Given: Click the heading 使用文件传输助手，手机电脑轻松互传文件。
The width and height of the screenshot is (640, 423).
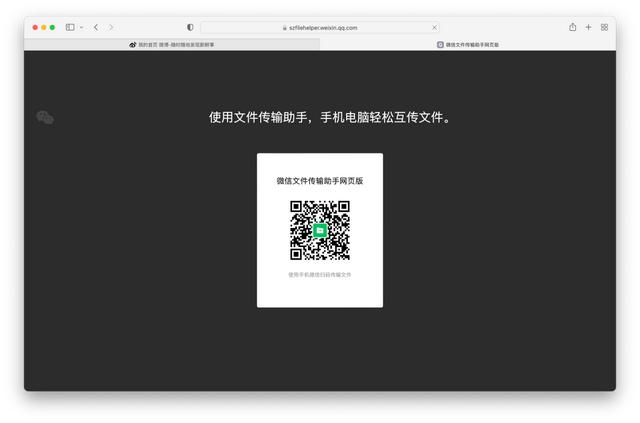Looking at the screenshot, I should 330,117.
